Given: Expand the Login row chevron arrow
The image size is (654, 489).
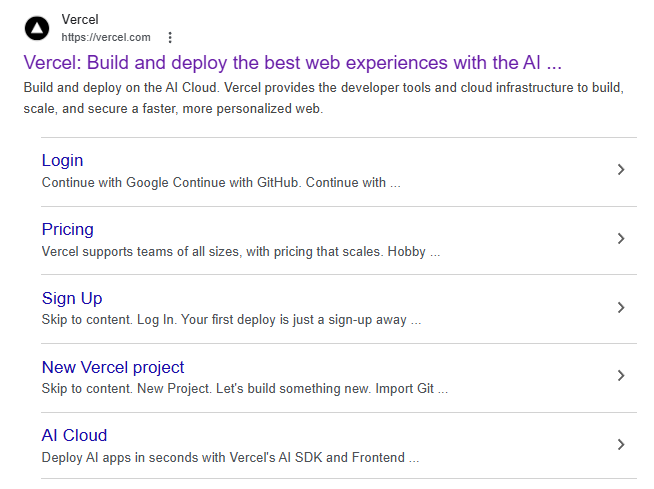Looking at the screenshot, I should click(x=621, y=169).
